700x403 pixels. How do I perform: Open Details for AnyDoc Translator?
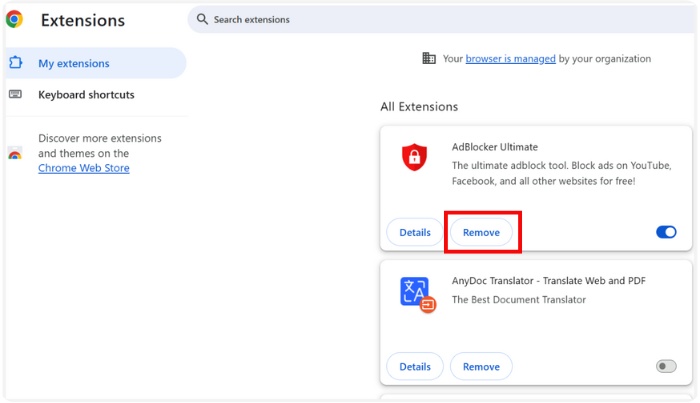click(x=415, y=366)
